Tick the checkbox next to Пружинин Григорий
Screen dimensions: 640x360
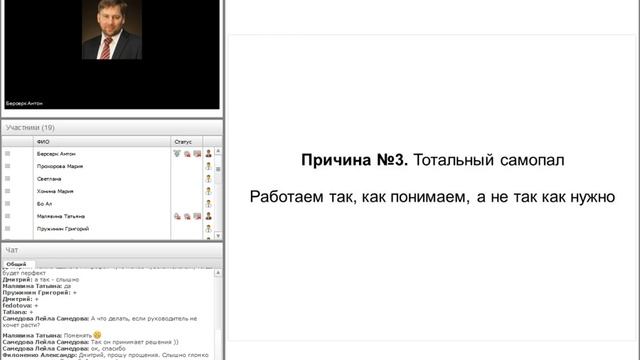point(7,229)
